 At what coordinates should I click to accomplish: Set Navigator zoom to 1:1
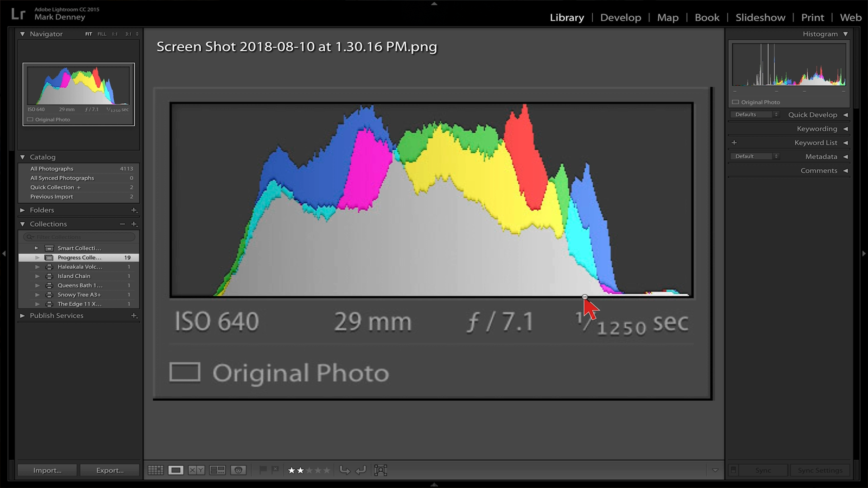[x=115, y=34]
